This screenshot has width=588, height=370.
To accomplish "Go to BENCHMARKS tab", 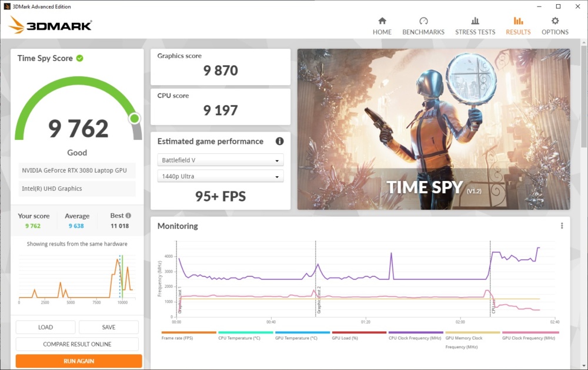I will tap(423, 26).
